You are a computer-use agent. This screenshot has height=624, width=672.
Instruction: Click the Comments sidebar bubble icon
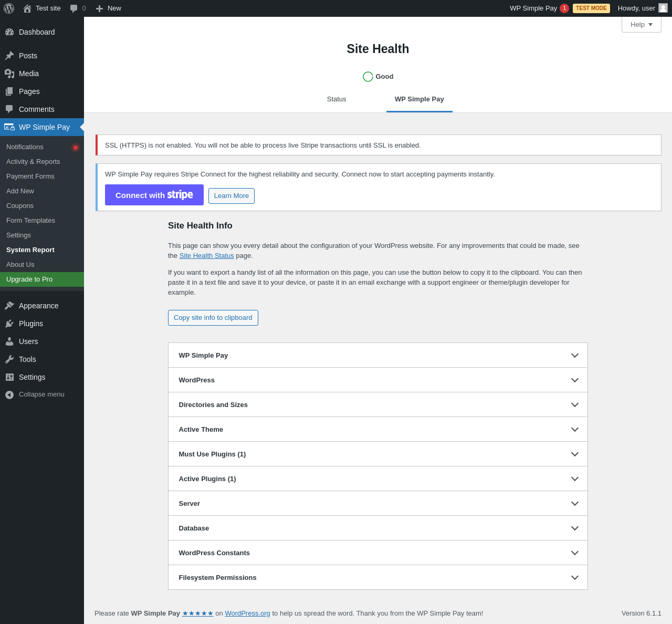pyautogui.click(x=9, y=109)
